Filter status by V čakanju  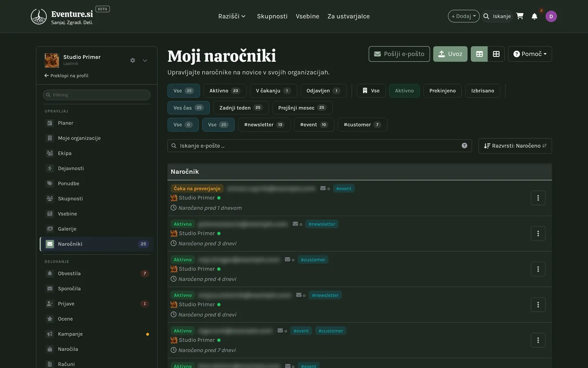click(273, 91)
